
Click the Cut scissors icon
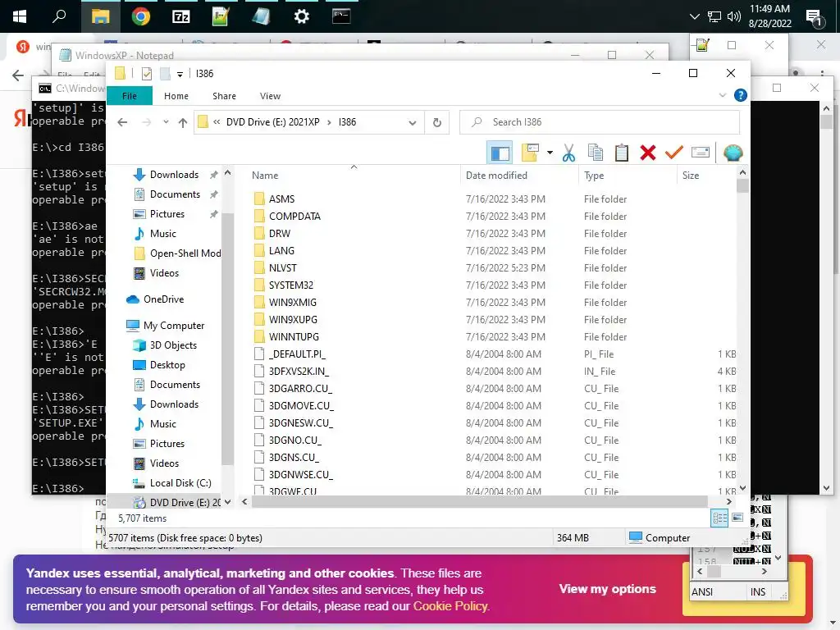pos(568,153)
